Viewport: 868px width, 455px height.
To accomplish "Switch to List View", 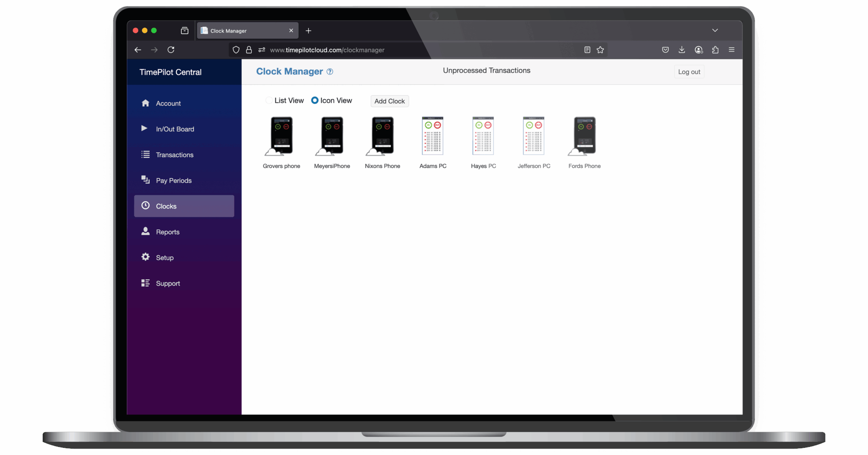I will pyautogui.click(x=270, y=100).
